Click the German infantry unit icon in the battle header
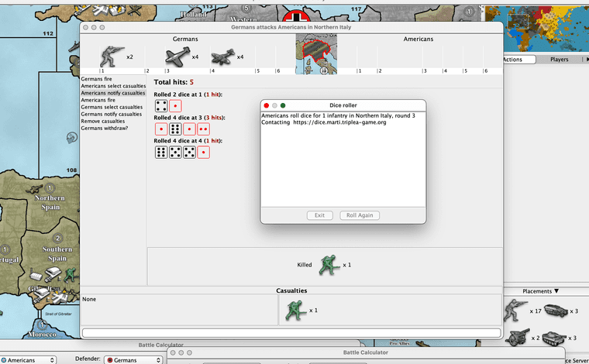Screen dimensions: 589x364 (x=112, y=57)
